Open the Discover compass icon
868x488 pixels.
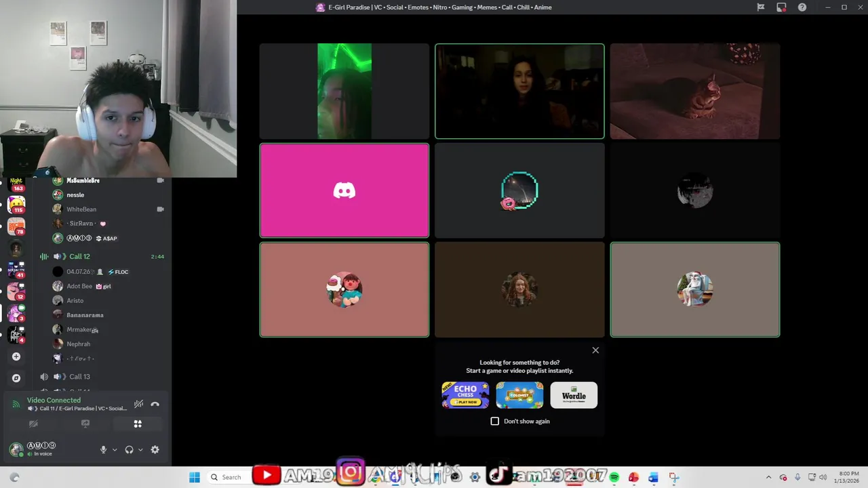tap(16, 378)
